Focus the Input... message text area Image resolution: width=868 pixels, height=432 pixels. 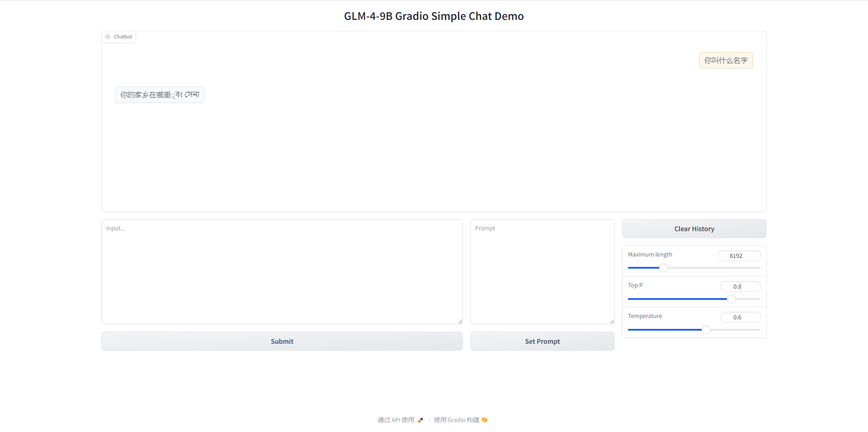pos(282,272)
